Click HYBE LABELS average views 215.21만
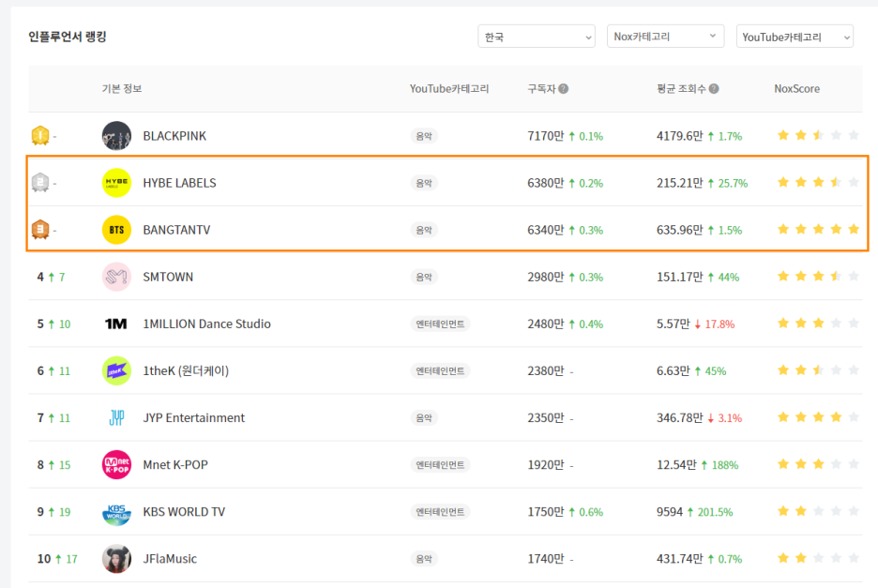This screenshot has height=588, width=878. click(x=680, y=183)
